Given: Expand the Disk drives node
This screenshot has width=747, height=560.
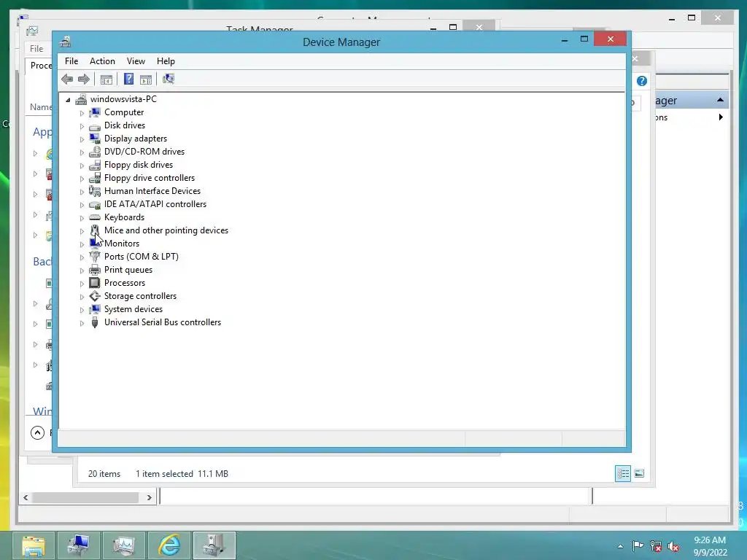Looking at the screenshot, I should click(x=82, y=126).
